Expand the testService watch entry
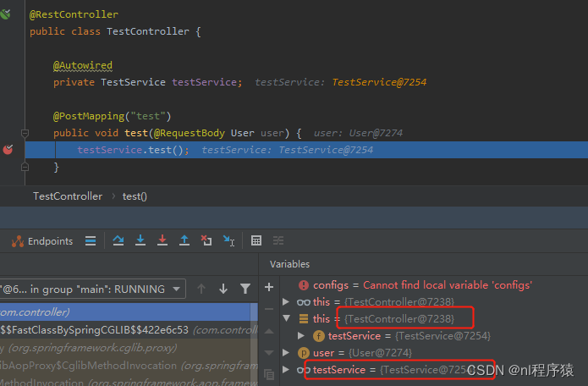The image size is (588, 386). [x=286, y=370]
